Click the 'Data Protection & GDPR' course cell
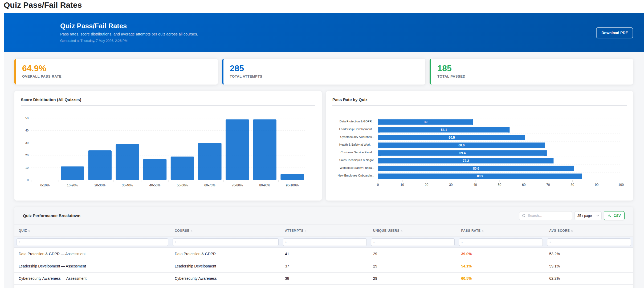Viewport: 644px width, 288px height. point(195,254)
